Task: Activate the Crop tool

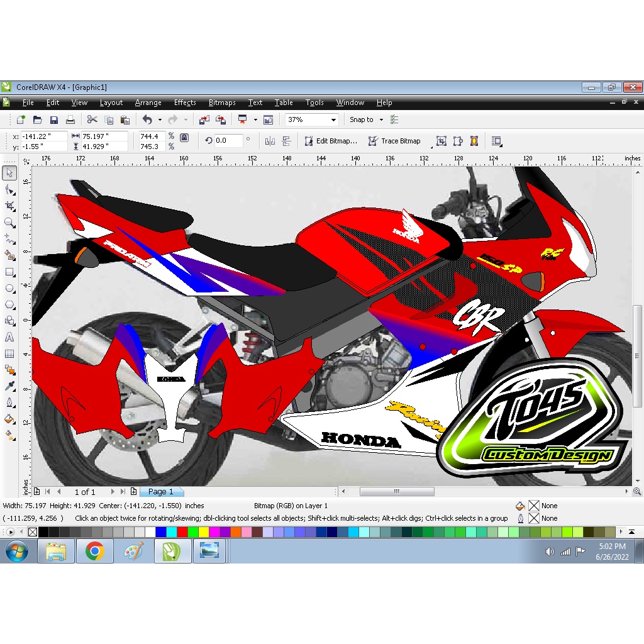Action: 9,206
